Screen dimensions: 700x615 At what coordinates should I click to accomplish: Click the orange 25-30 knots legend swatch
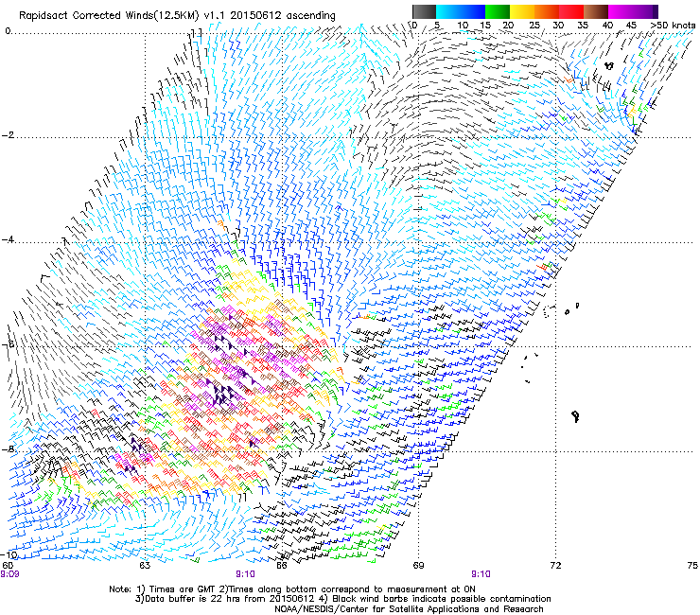547,11
